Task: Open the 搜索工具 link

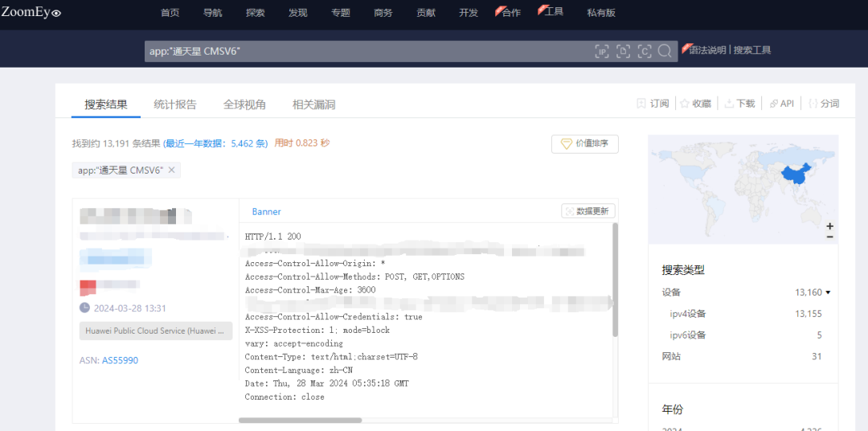Action: (x=752, y=50)
